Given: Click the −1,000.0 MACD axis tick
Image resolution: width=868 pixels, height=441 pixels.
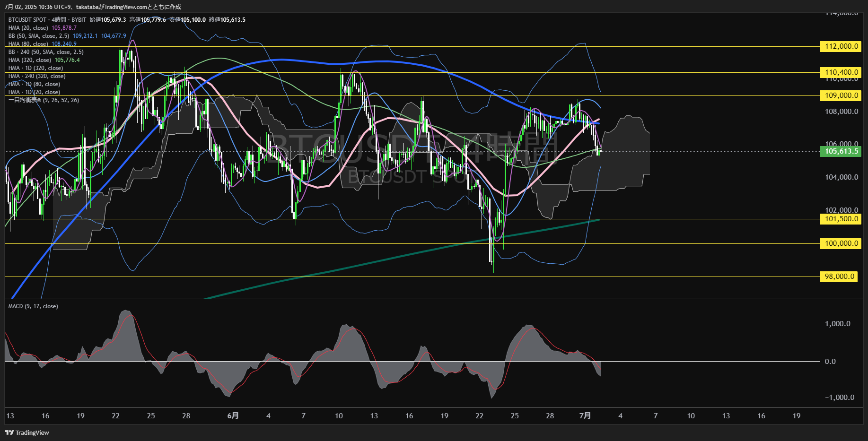Looking at the screenshot, I should 840,398.
